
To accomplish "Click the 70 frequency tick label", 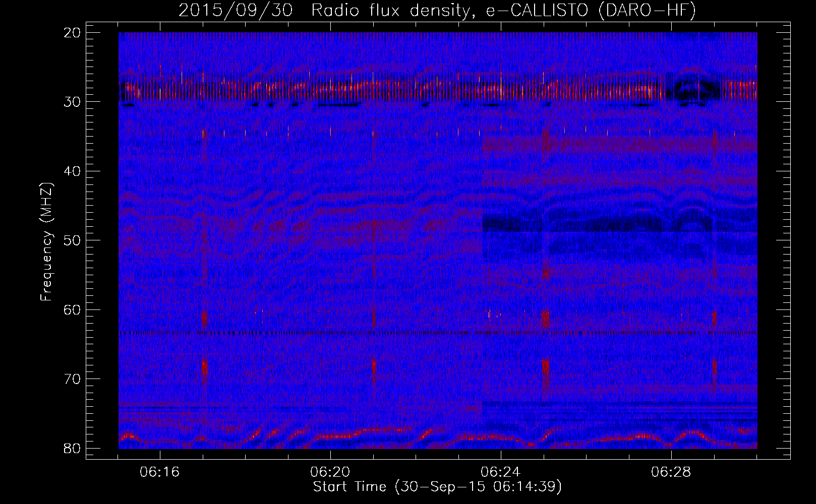I will 73,379.
